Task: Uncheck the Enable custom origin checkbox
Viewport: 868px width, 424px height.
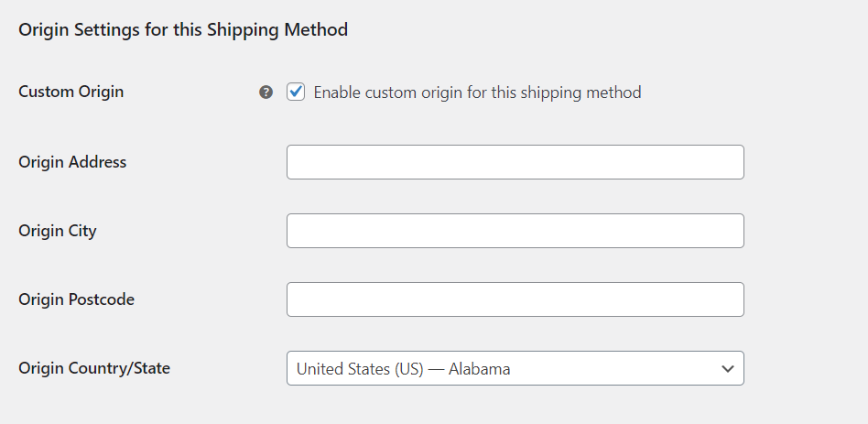Action: (x=296, y=92)
